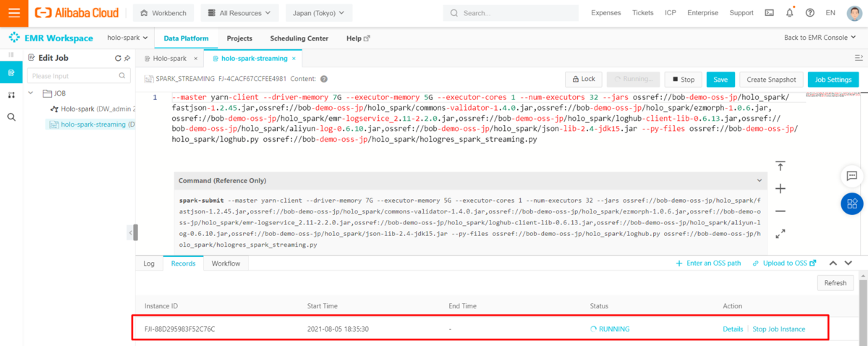
Task: Click the EMR Workspace logo
Action: [51, 38]
